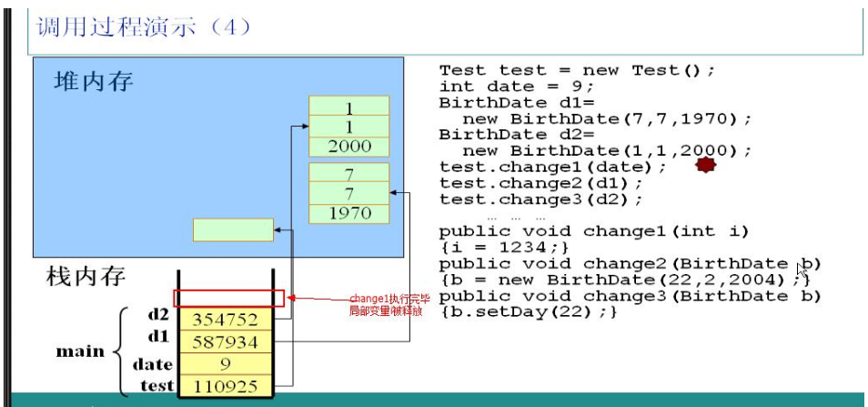Click the date variable label
The image size is (868, 407).
click(x=152, y=364)
